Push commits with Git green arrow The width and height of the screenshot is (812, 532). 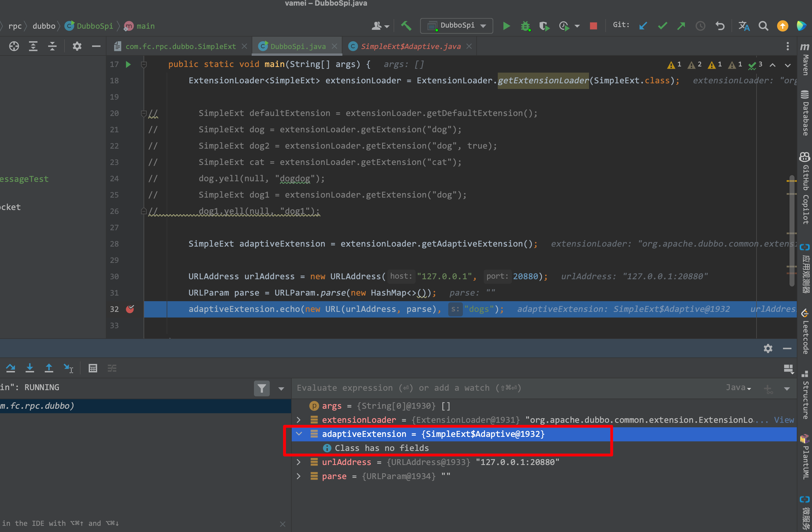coord(681,26)
